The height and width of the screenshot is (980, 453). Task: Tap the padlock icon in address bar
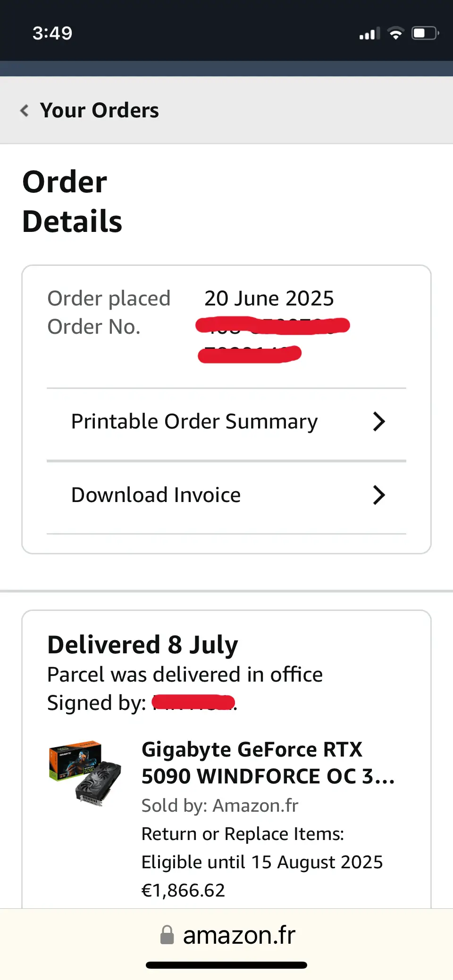pos(167,935)
